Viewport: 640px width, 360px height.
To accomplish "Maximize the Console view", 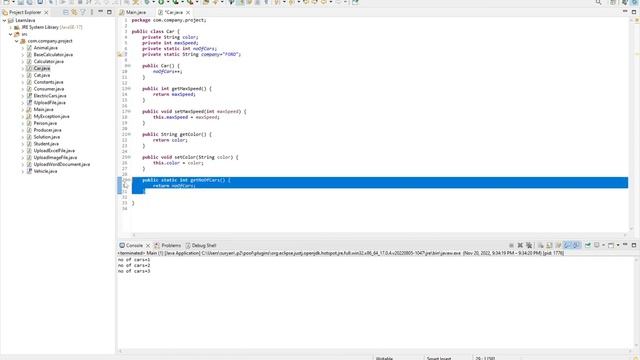I will point(634,245).
